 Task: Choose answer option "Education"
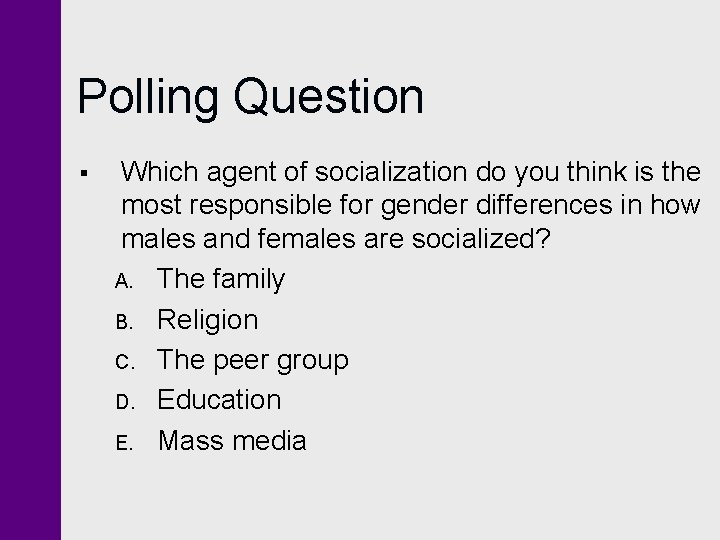pos(219,399)
